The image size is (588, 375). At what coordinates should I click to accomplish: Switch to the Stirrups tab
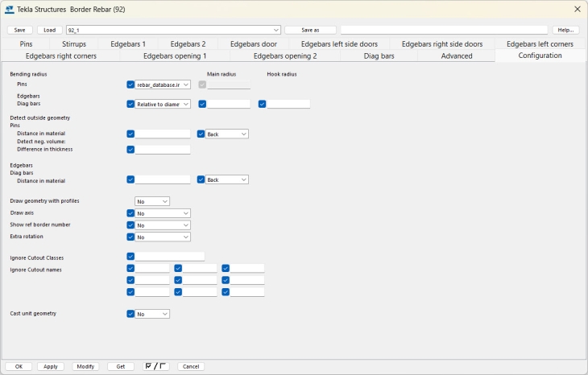pyautogui.click(x=73, y=44)
